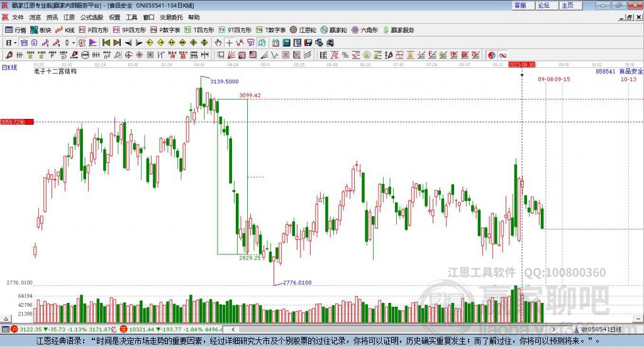
Task: Open the 资讯 menu
Action: coord(52,17)
